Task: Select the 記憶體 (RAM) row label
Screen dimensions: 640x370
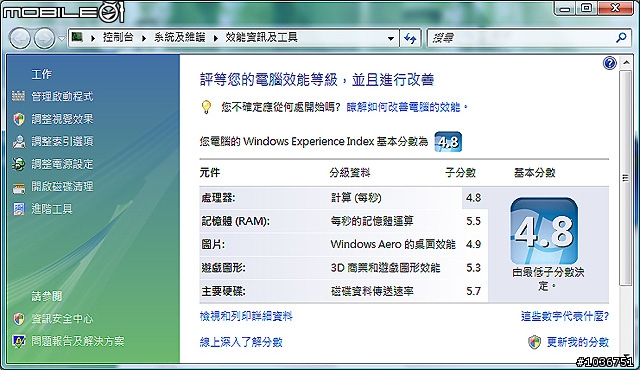Action: (236, 222)
